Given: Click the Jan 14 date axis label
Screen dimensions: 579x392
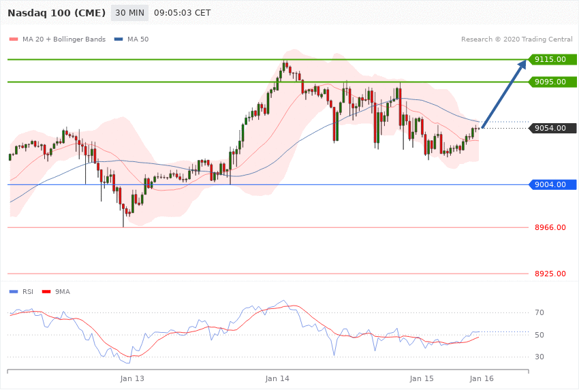Looking at the screenshot, I should [x=277, y=378].
